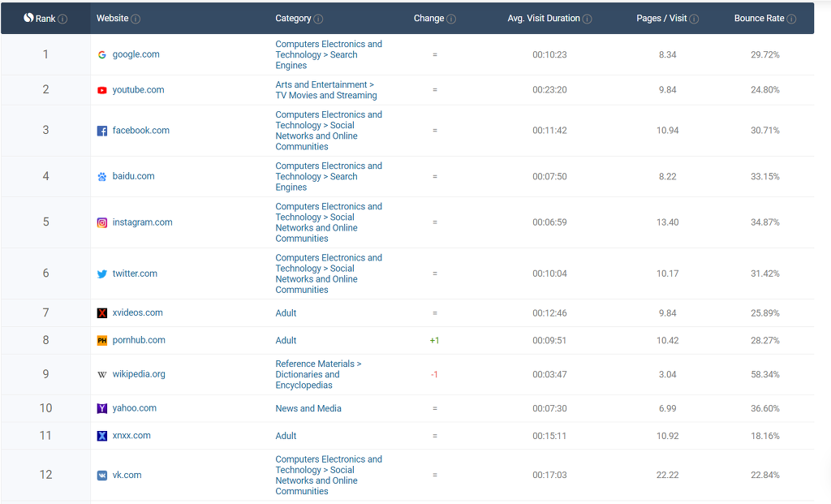Click the Twitter bird favicon
Screen dimensions: 831x504
tap(102, 274)
